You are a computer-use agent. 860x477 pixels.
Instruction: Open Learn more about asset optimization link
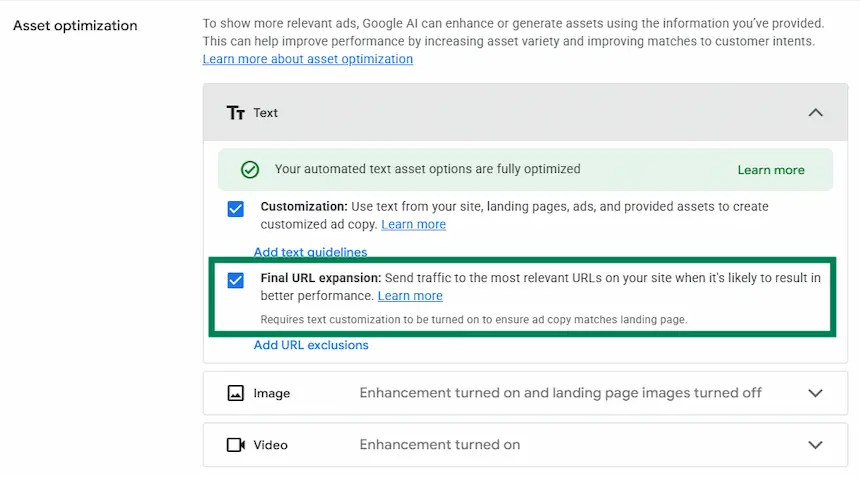307,59
